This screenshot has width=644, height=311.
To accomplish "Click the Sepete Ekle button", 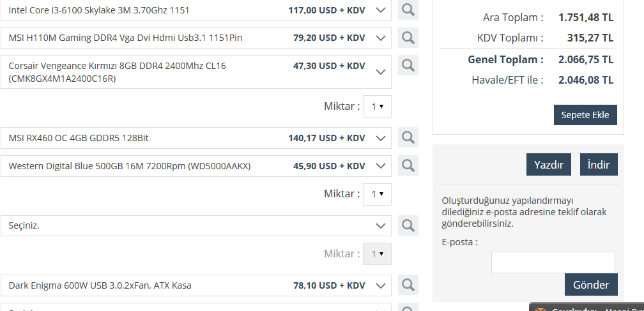I will click(585, 115).
